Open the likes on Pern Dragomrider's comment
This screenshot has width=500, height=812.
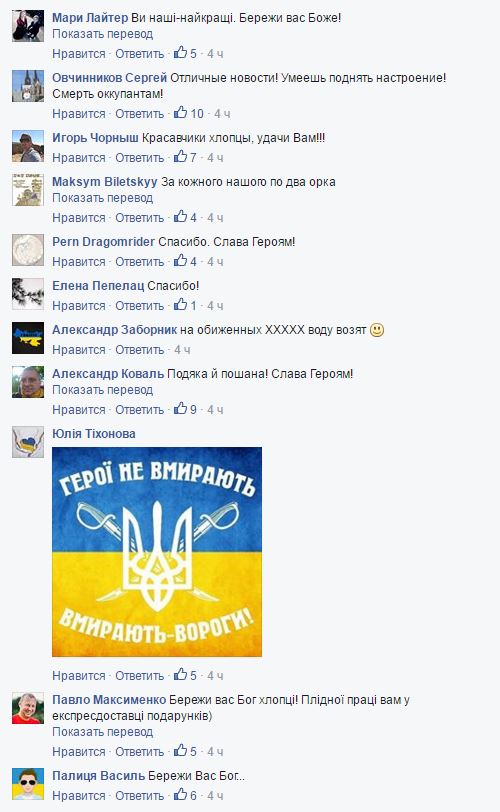pos(185,261)
